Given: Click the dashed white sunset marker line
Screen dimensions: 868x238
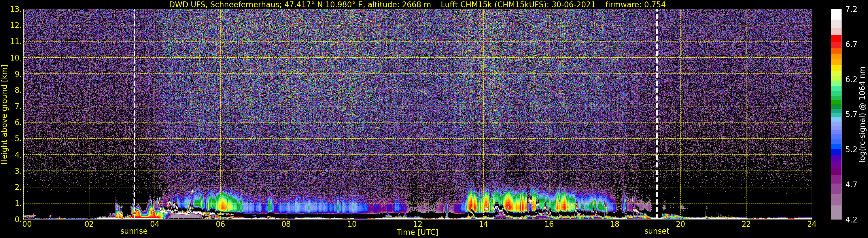Looking at the screenshot, I should click(657, 114).
